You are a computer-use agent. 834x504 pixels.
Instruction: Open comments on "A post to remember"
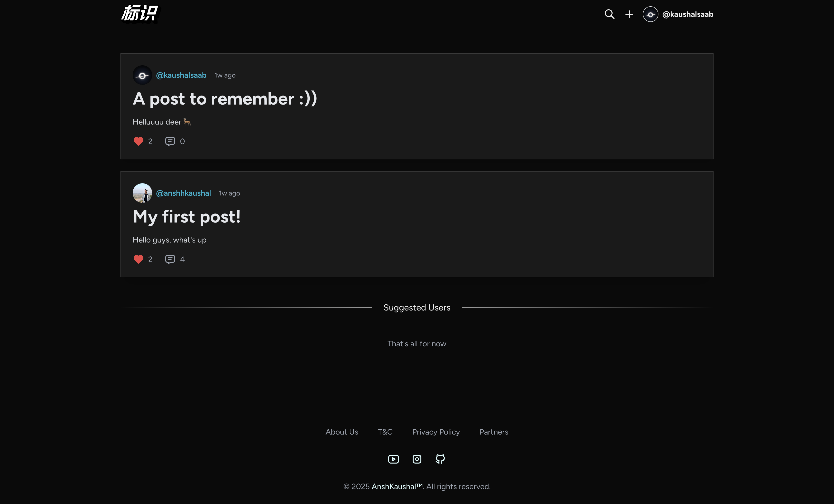click(170, 141)
